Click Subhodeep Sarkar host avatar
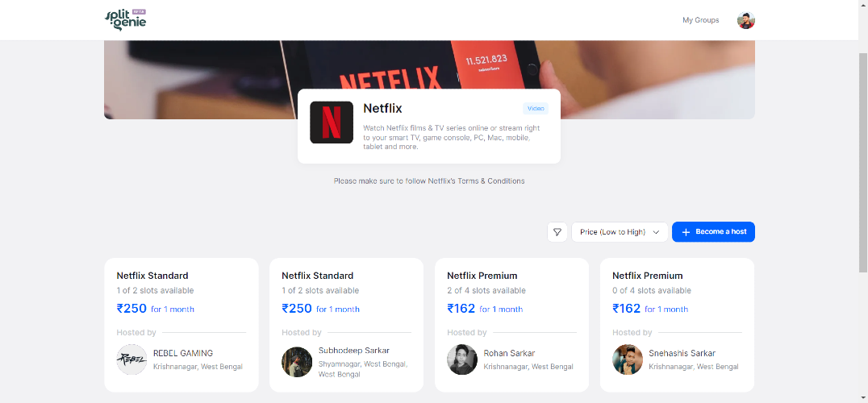Screen dimensions: 868x403 297,362
